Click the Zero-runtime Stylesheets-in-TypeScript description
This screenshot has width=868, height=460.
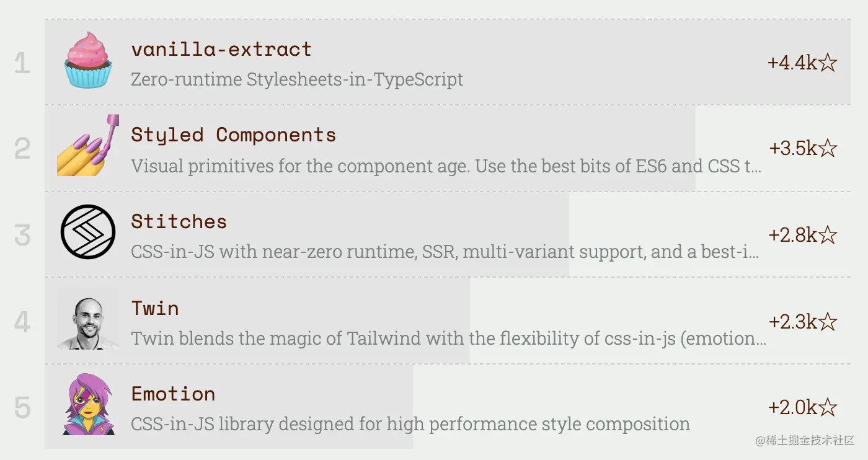(x=297, y=79)
